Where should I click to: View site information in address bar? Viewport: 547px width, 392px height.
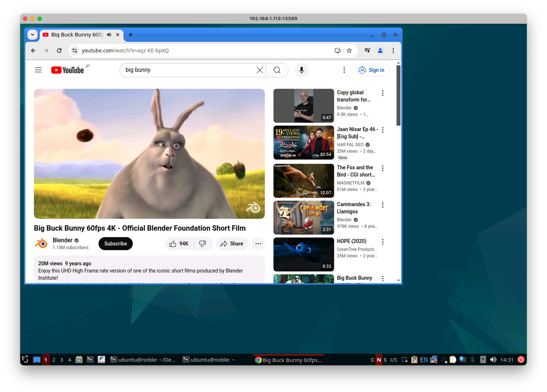coord(75,50)
